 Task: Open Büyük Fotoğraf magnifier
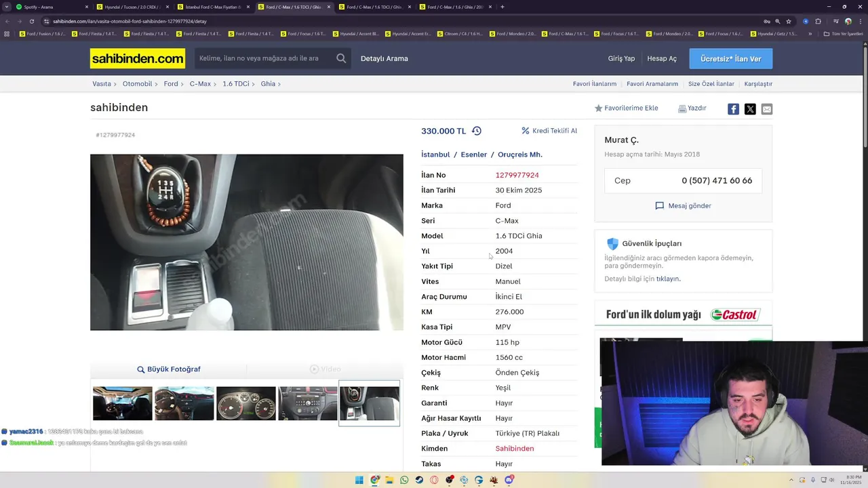click(141, 369)
